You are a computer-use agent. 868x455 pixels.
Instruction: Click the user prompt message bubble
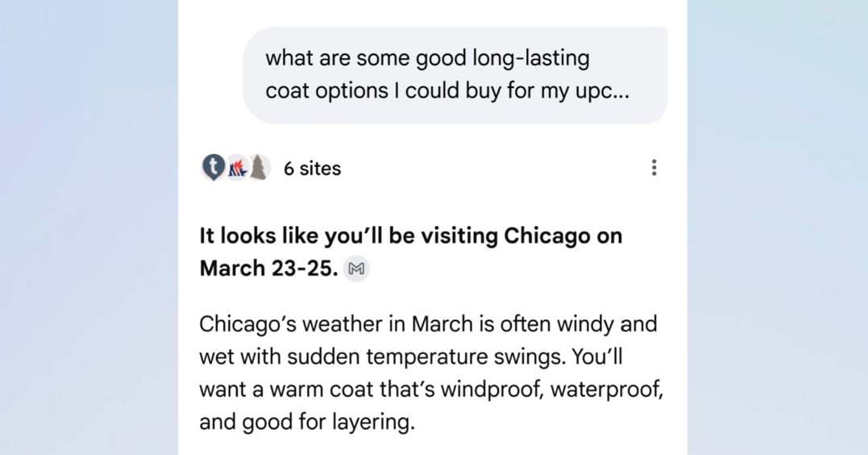pos(455,75)
